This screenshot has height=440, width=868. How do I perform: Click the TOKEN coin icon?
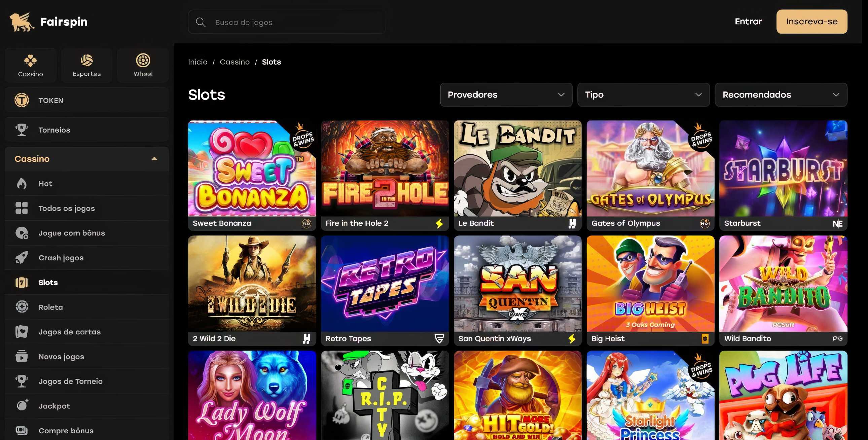[x=22, y=100]
